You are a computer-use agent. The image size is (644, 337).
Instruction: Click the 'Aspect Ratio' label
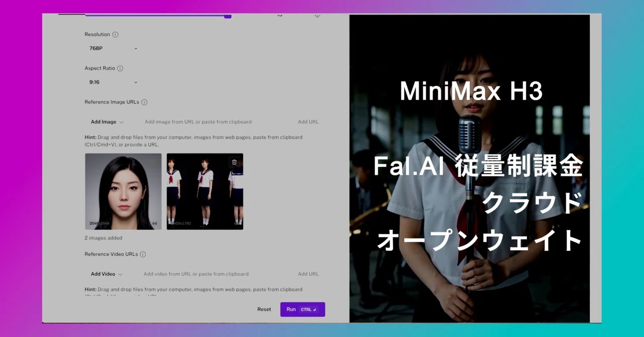(100, 68)
